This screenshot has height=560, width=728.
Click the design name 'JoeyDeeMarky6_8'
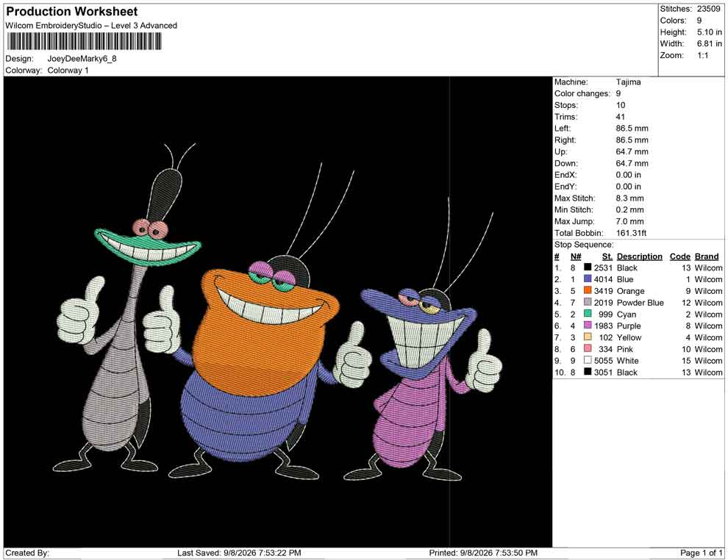click(x=82, y=59)
